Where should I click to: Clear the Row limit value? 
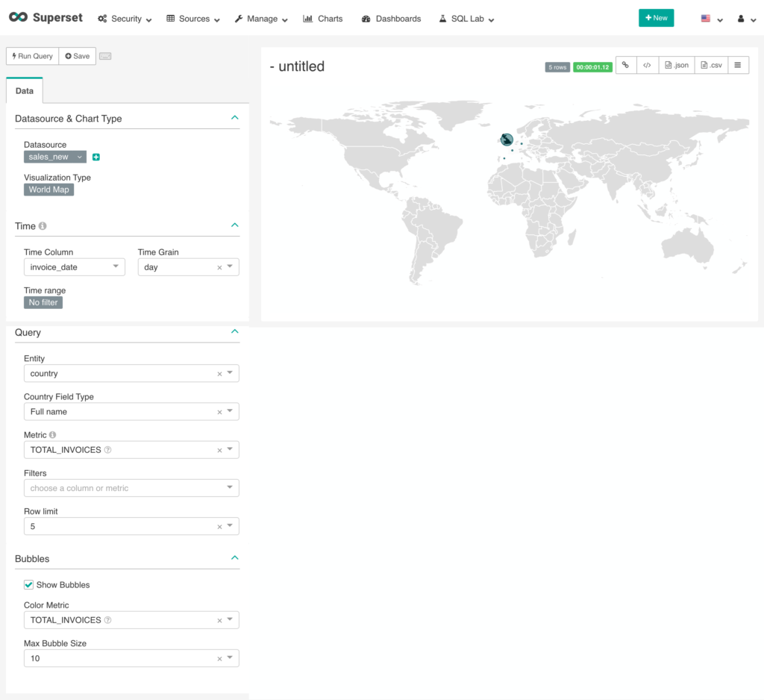pos(219,527)
